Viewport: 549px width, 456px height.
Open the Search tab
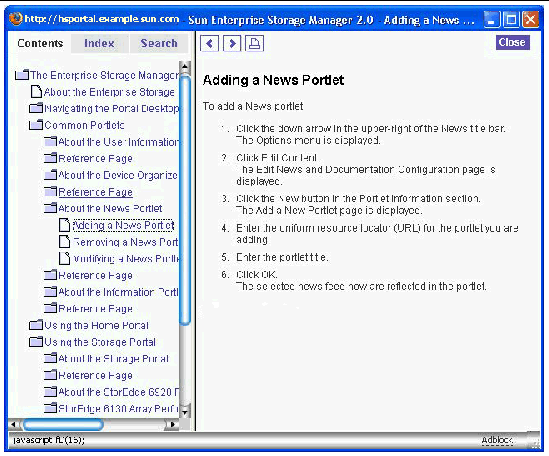click(x=159, y=43)
